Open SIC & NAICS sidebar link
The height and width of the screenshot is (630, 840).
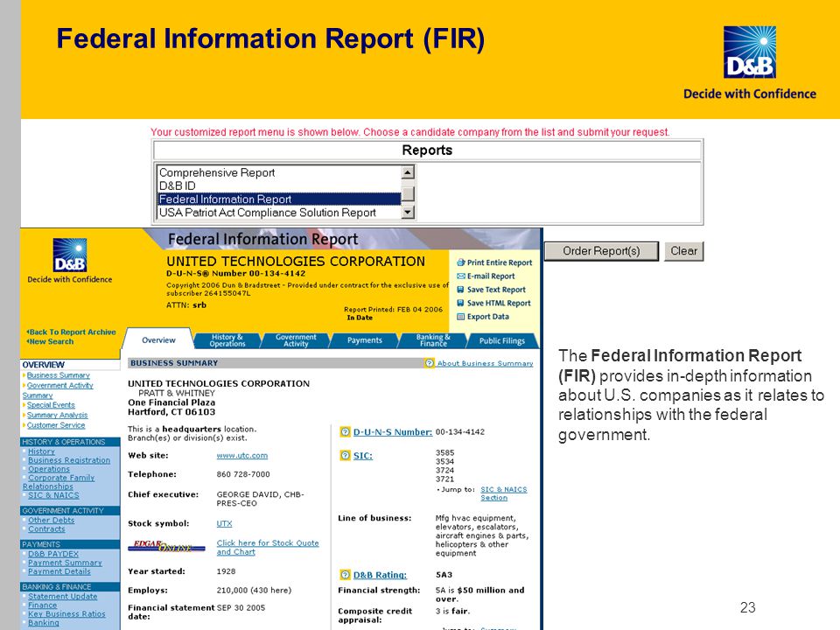coord(53,495)
